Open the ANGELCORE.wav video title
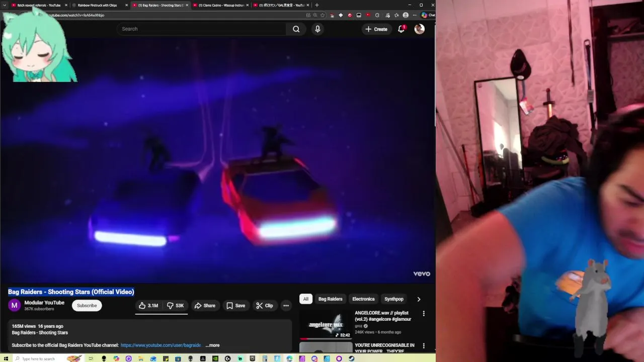The height and width of the screenshot is (362, 644). point(383,316)
